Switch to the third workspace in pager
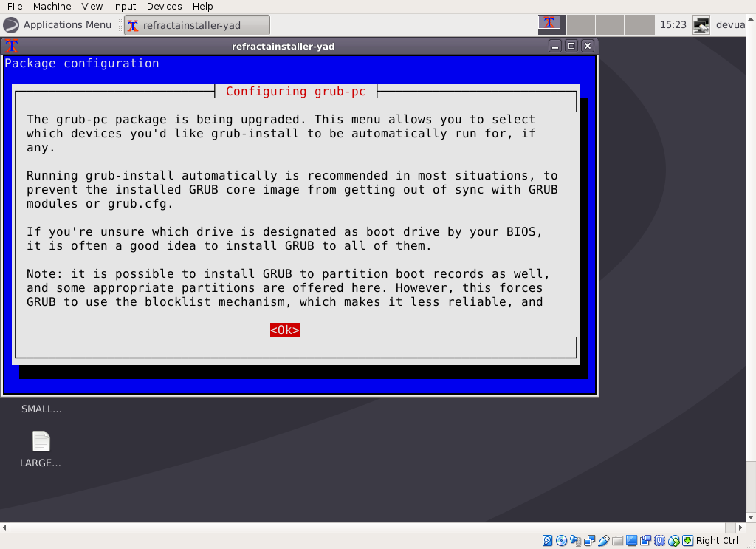This screenshot has width=756, height=549. tap(610, 25)
